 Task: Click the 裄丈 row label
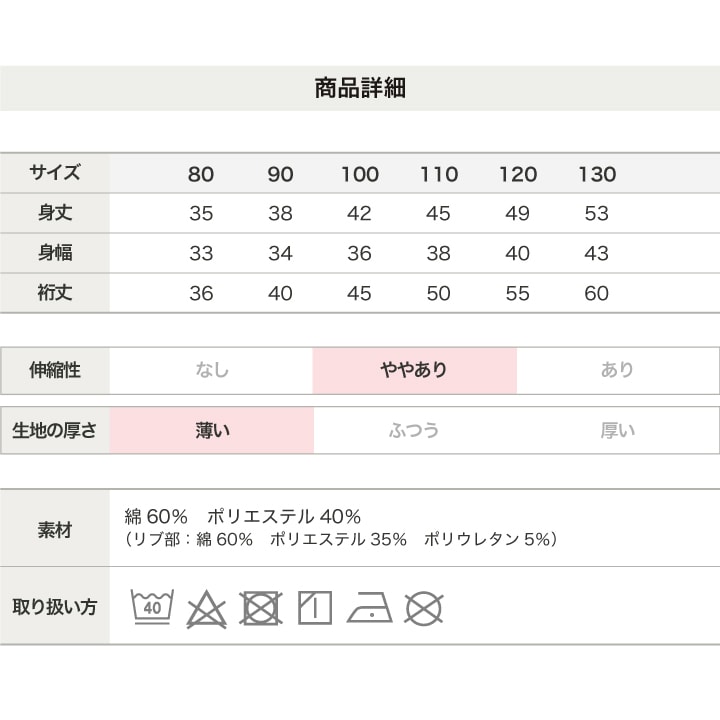click(55, 293)
